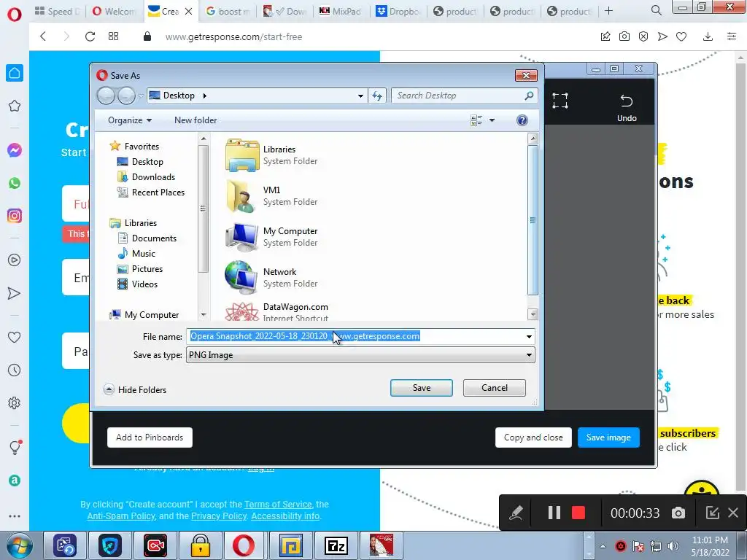Click Add to Pinboards button
The image size is (747, 560).
pos(150,437)
